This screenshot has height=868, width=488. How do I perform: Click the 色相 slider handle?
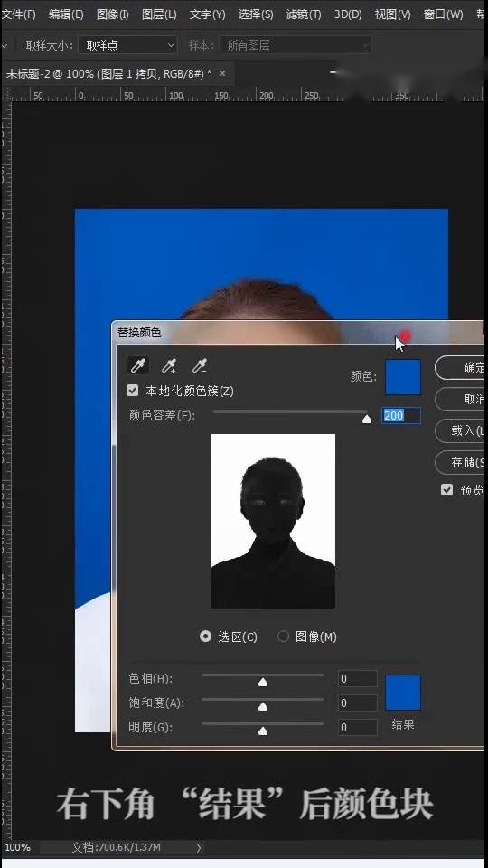[263, 682]
